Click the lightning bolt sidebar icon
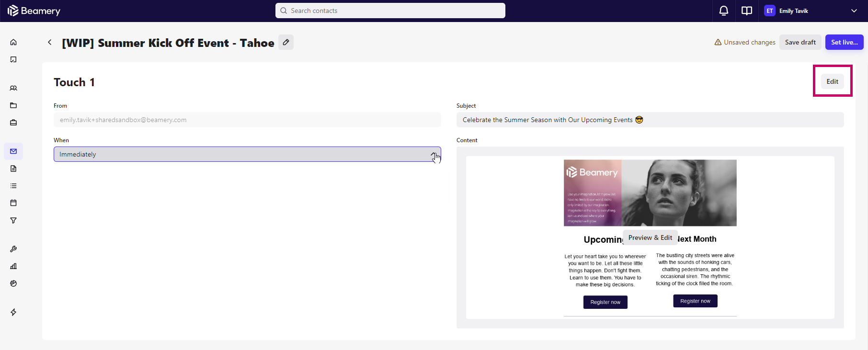 13,312
